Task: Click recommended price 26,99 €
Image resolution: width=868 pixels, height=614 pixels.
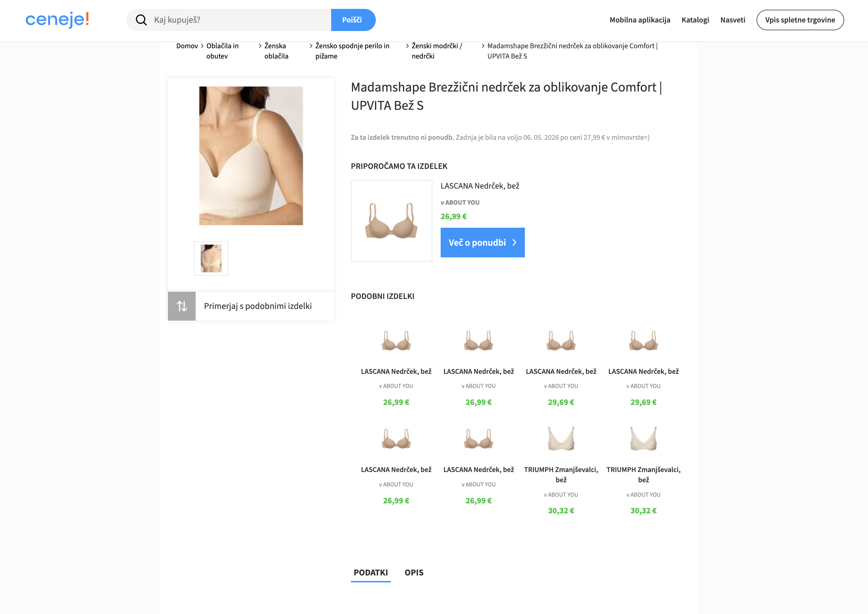Action: coord(454,216)
